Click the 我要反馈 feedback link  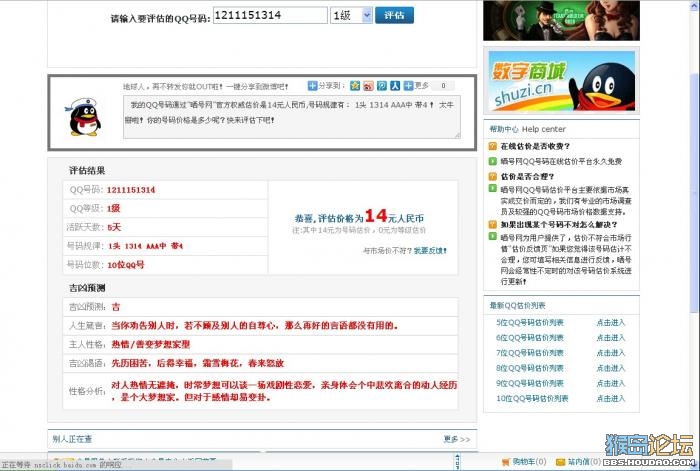(x=430, y=251)
